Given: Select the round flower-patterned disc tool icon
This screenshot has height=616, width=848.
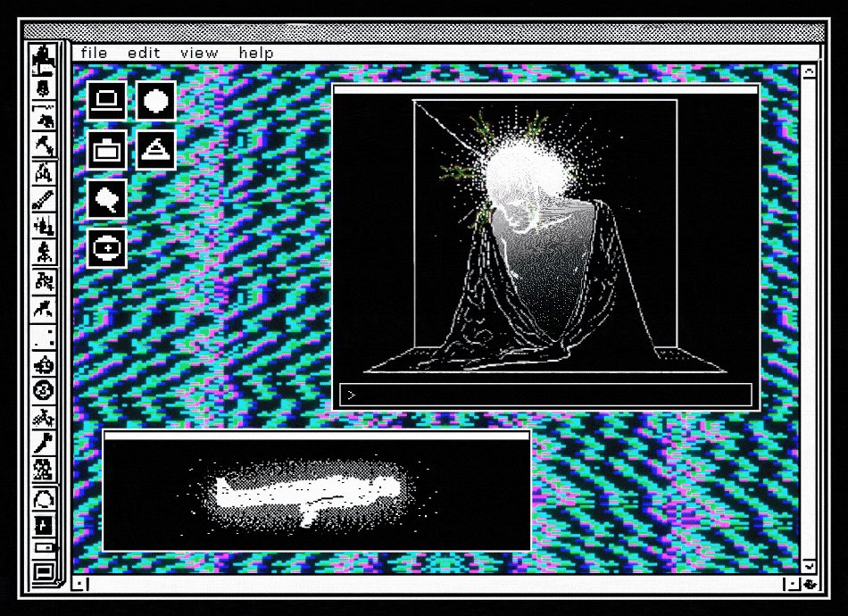Looking at the screenshot, I should pyautogui.click(x=43, y=390).
